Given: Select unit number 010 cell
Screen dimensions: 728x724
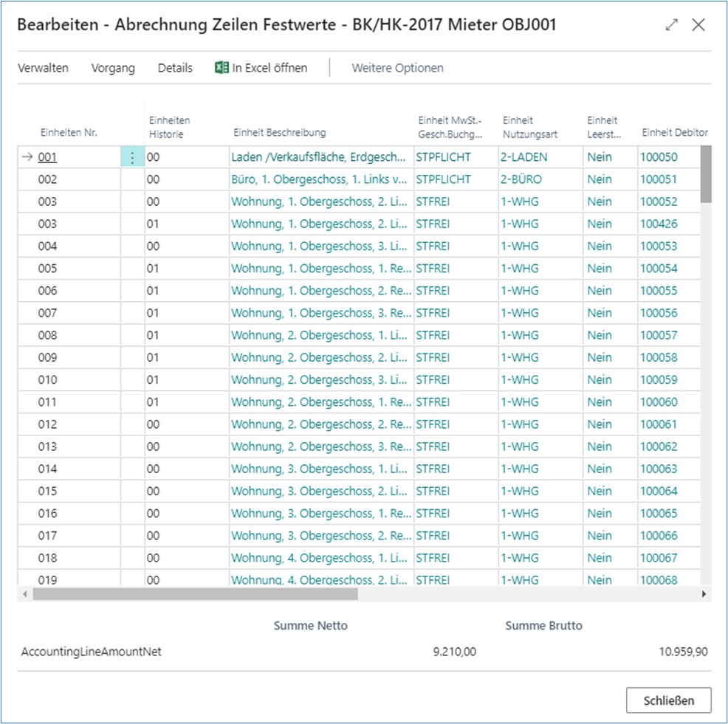Looking at the screenshot, I should pos(48,380).
